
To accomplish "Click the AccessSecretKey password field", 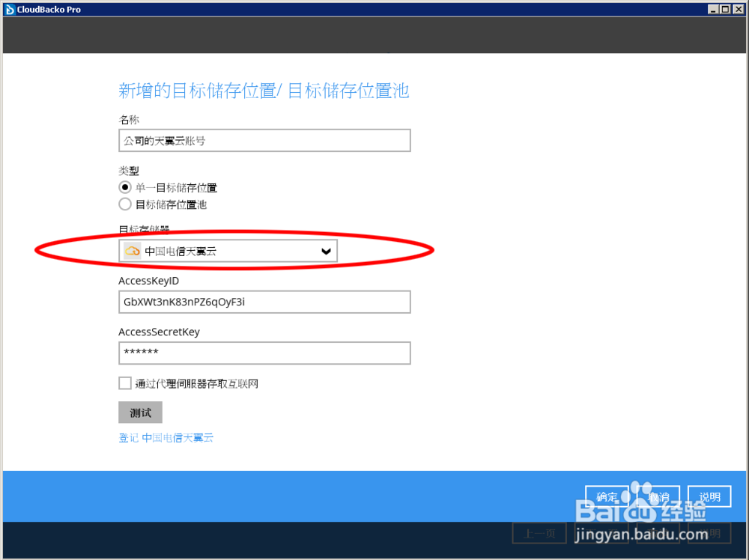I will coord(264,353).
